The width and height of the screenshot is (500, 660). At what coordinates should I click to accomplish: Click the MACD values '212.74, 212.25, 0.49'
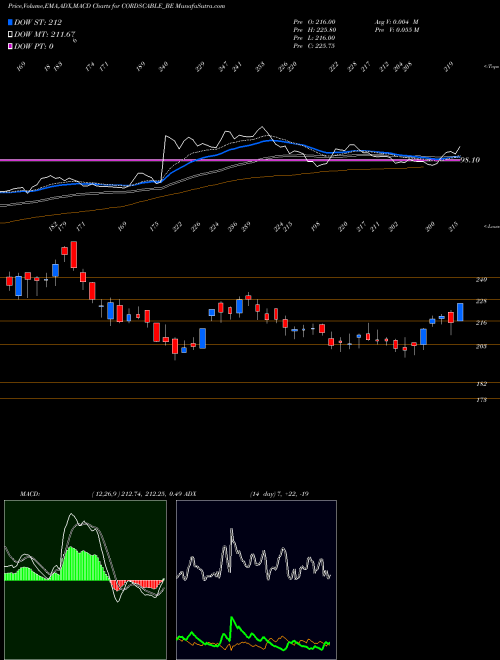[x=150, y=494]
